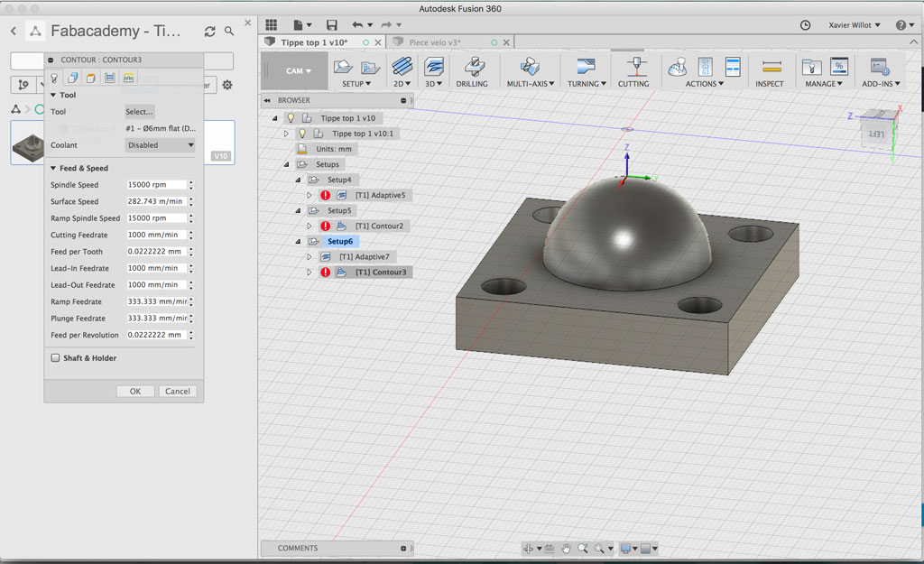The image size is (924, 564).
Task: Enable the Shaft & Holder checkbox
Action: click(x=55, y=357)
